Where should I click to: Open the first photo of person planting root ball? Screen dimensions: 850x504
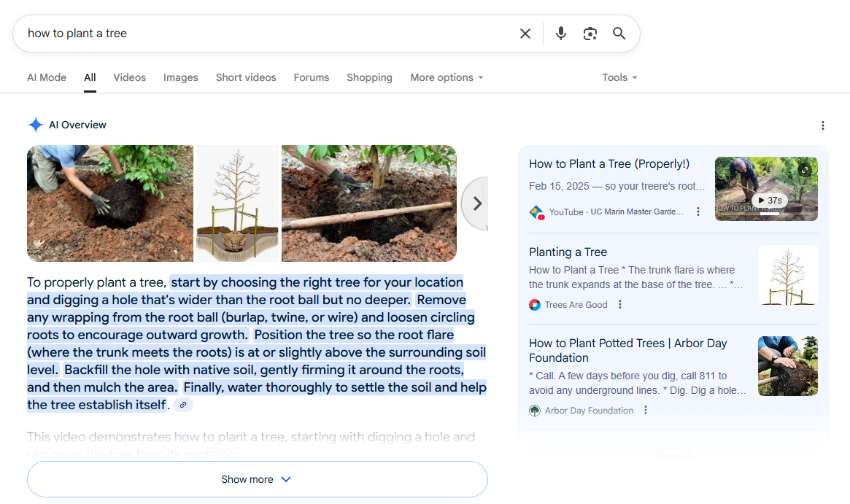(110, 203)
